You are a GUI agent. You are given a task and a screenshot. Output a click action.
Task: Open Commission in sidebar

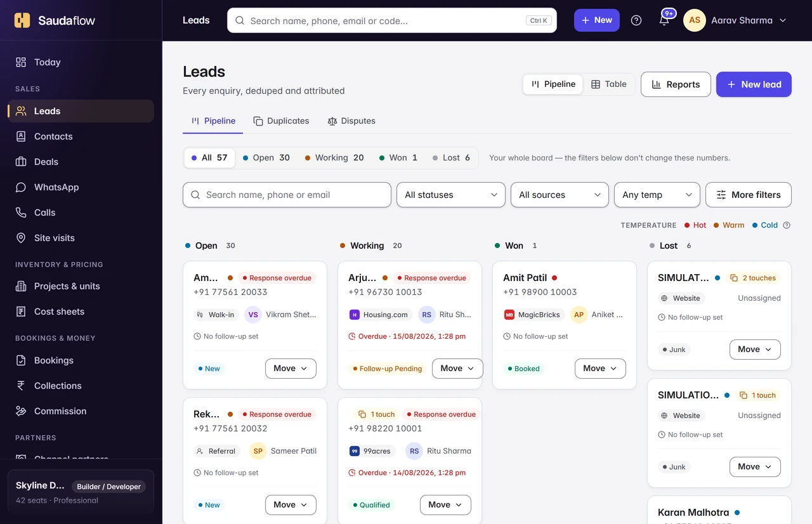click(81, 411)
